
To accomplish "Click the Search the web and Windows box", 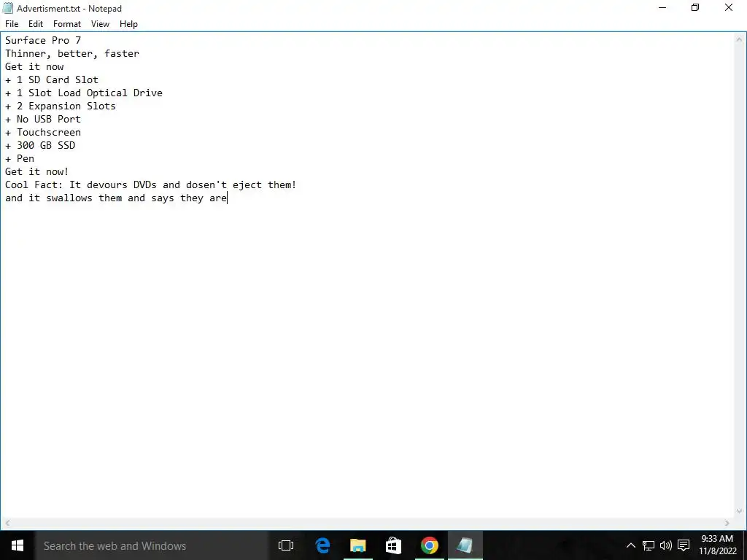I will [x=152, y=545].
